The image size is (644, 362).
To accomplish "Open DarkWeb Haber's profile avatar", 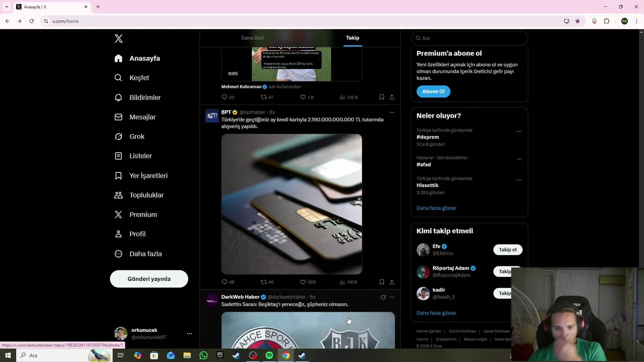I will pos(212,301).
